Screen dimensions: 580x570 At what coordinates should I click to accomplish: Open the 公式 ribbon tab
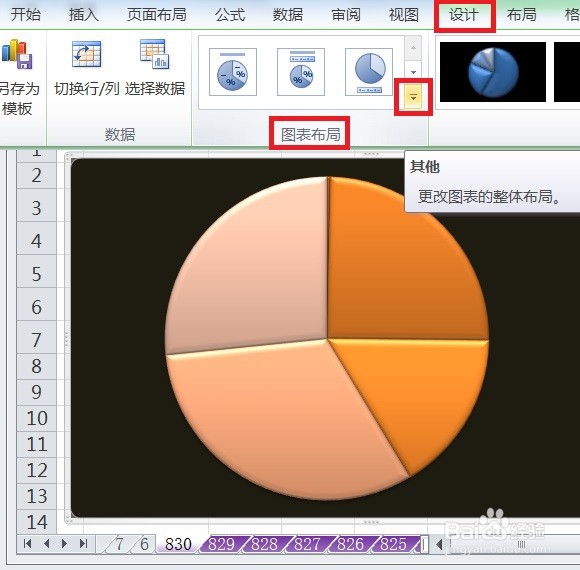click(x=230, y=15)
